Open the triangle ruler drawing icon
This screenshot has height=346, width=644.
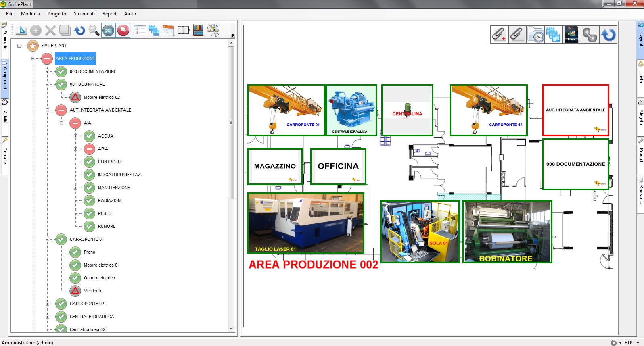22,30
